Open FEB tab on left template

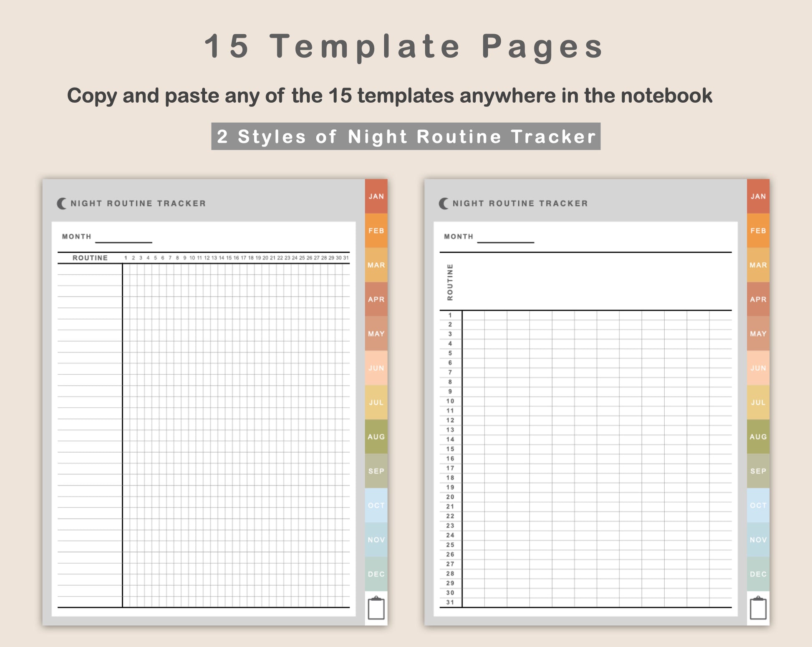(376, 231)
